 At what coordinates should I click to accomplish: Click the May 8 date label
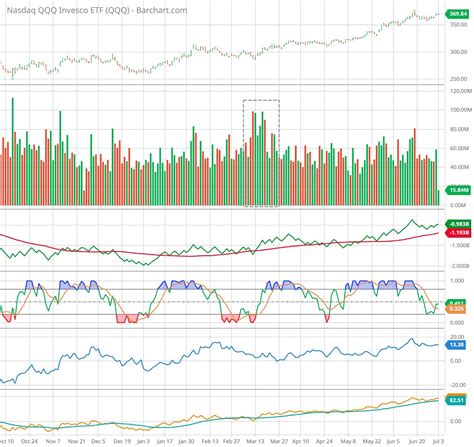pos(348,441)
